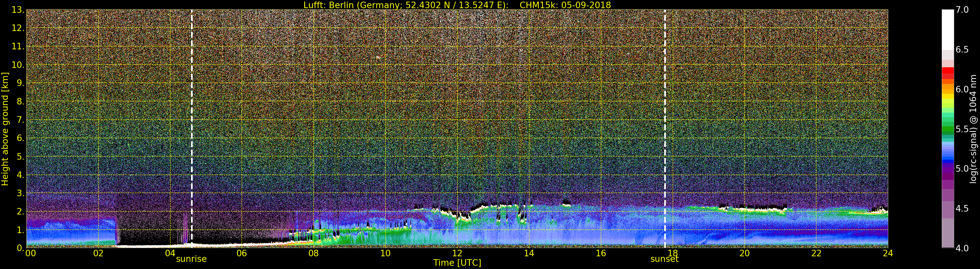Pick the white segment atop the colorbar
The image size is (980, 269).
click(948, 30)
